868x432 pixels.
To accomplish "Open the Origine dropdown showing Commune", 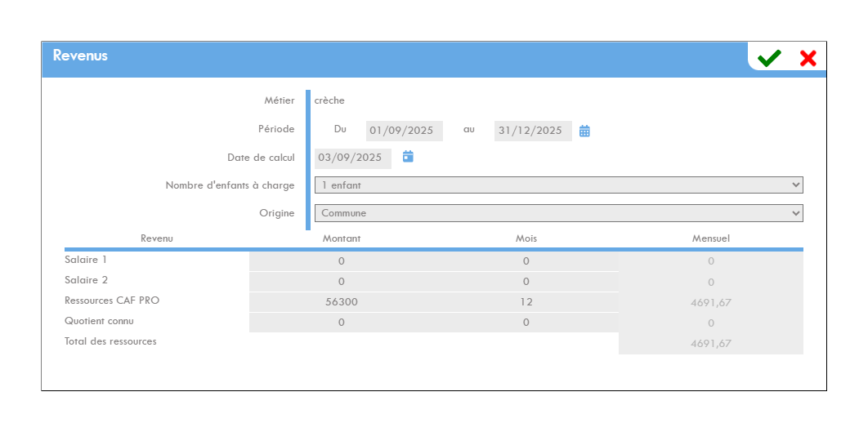I will (558, 213).
